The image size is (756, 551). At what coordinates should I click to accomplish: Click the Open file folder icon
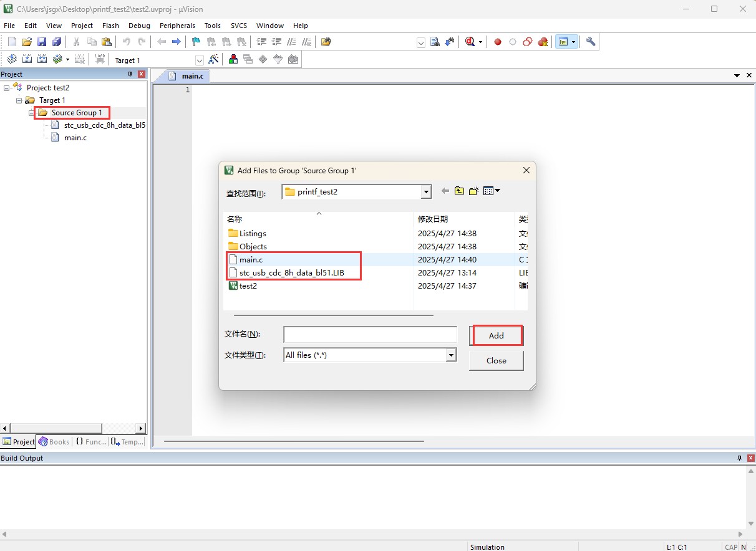coord(27,42)
